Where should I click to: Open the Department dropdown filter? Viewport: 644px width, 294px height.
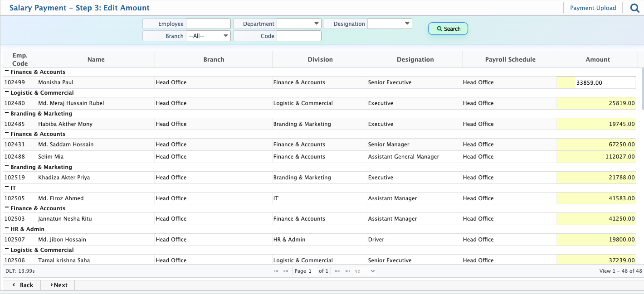point(299,24)
